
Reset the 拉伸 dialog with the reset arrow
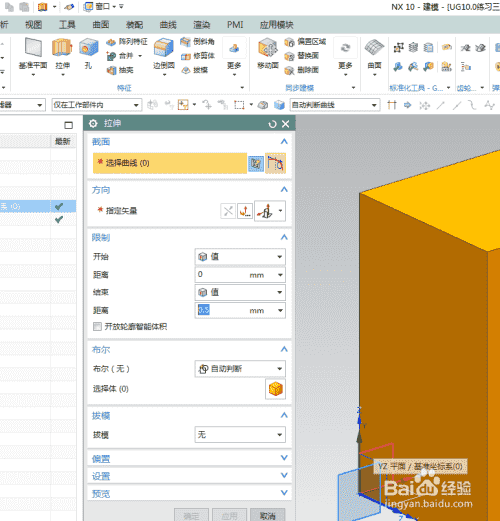tap(272, 124)
